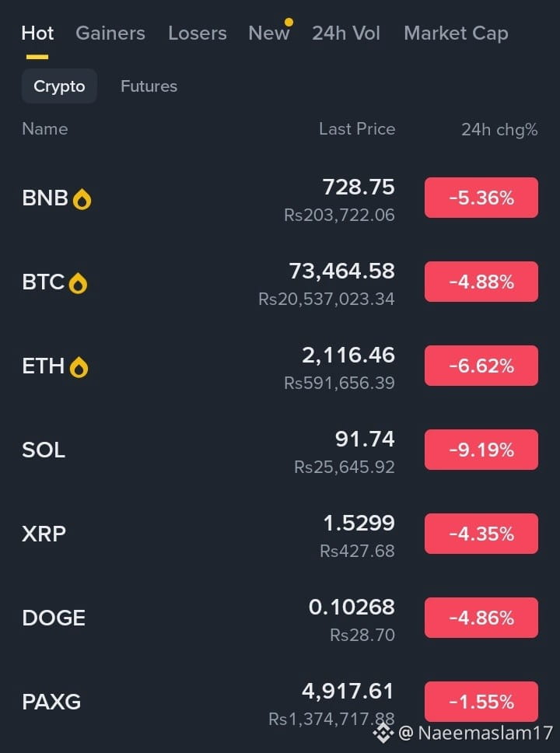Switch to the Gainers tab
The height and width of the screenshot is (753, 560).
(110, 33)
